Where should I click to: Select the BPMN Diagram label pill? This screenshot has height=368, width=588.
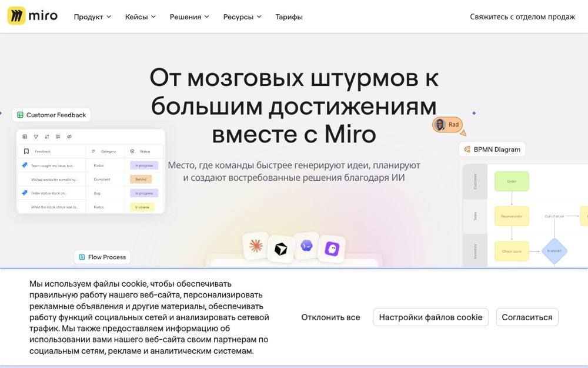tap(492, 150)
